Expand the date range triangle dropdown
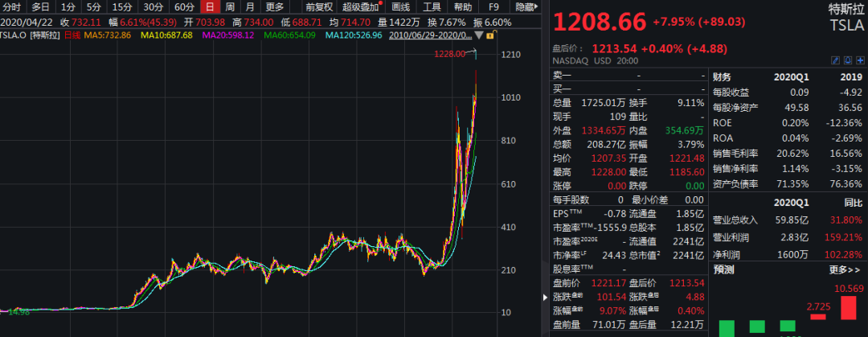This screenshot has width=868, height=337. point(480,36)
